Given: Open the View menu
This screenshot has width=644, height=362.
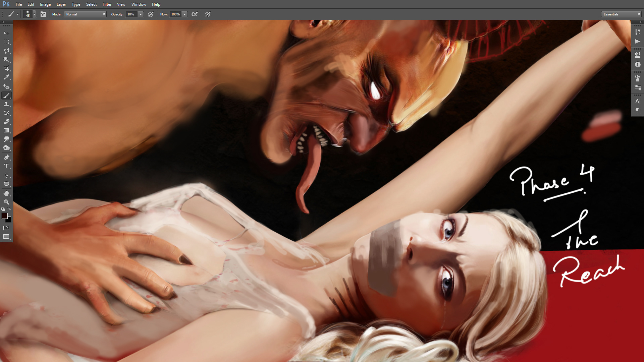Looking at the screenshot, I should tap(121, 4).
